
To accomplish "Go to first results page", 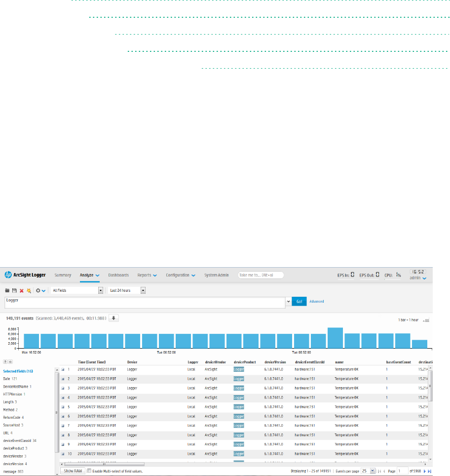I will click(x=379, y=471).
